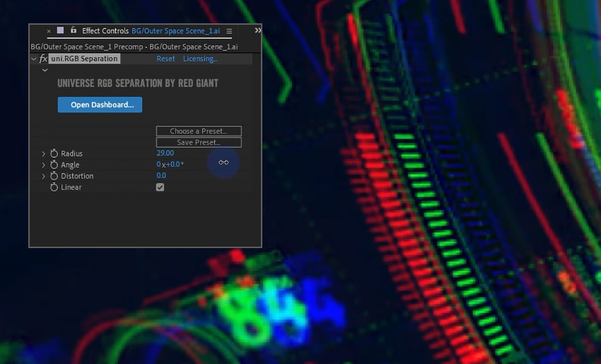This screenshot has height=364, width=601.
Task: Expand the Radius property
Action: coord(43,153)
